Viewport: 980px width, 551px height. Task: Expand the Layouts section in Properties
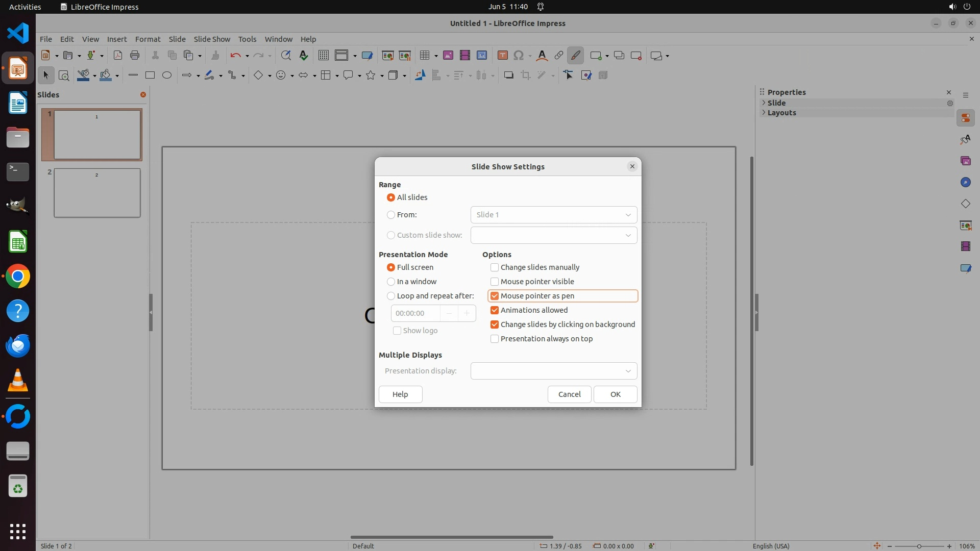(x=781, y=113)
